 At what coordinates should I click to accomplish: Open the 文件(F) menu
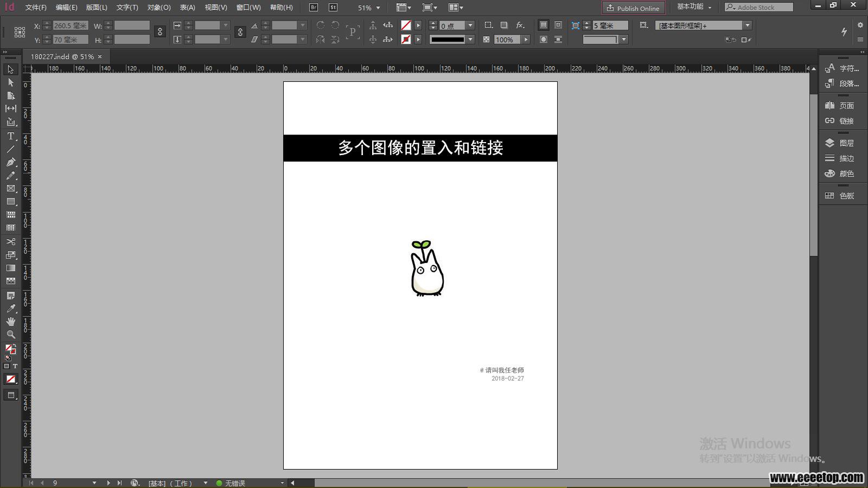point(36,8)
